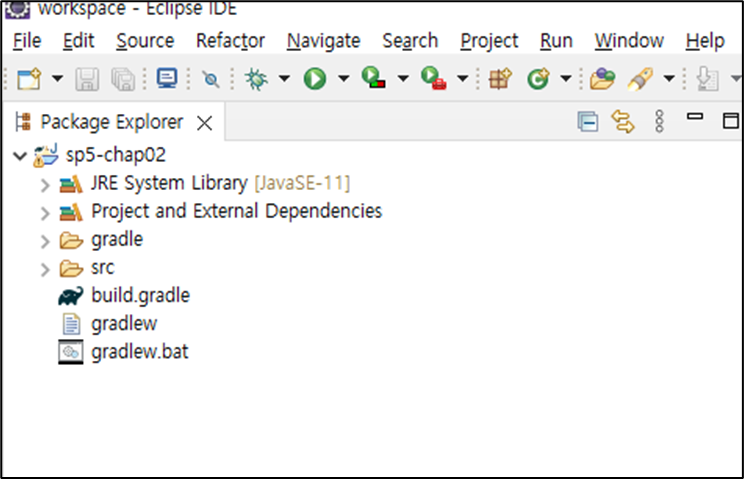Toggle Skip All Breakpoints icon
Image resolution: width=744 pixels, height=479 pixels.
coord(211,79)
